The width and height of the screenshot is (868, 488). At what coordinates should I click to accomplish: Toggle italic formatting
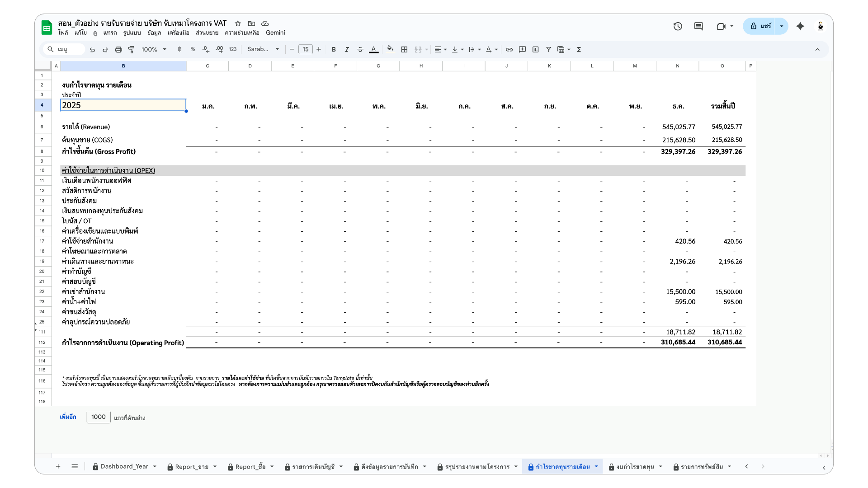pos(347,50)
